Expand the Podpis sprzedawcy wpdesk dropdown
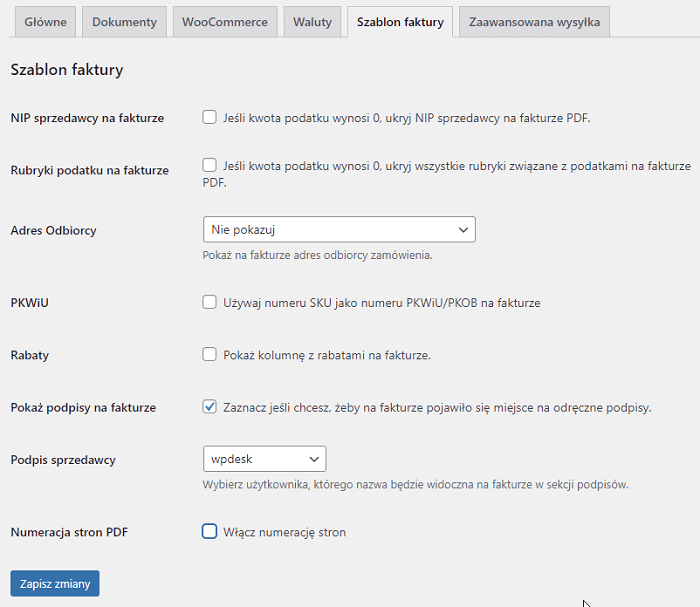The image size is (700, 607). [x=265, y=459]
